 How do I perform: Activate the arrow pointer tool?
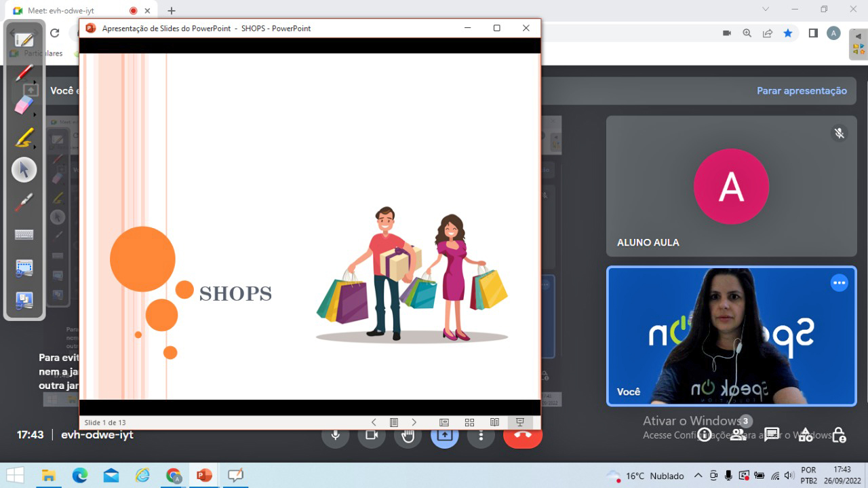[x=24, y=170]
